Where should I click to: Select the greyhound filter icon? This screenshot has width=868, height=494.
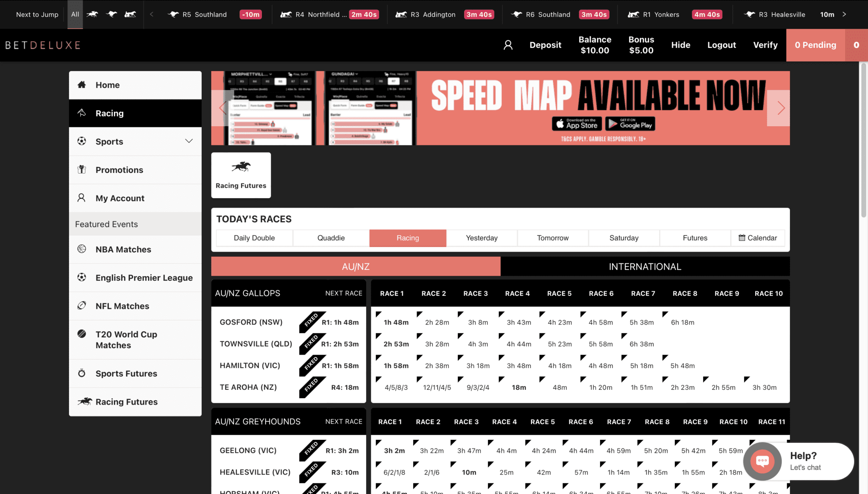pos(111,14)
